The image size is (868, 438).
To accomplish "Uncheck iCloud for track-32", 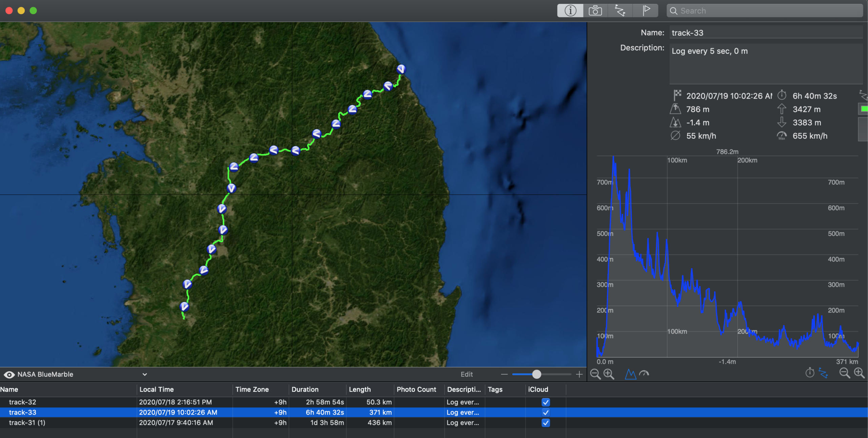I will click(x=546, y=402).
